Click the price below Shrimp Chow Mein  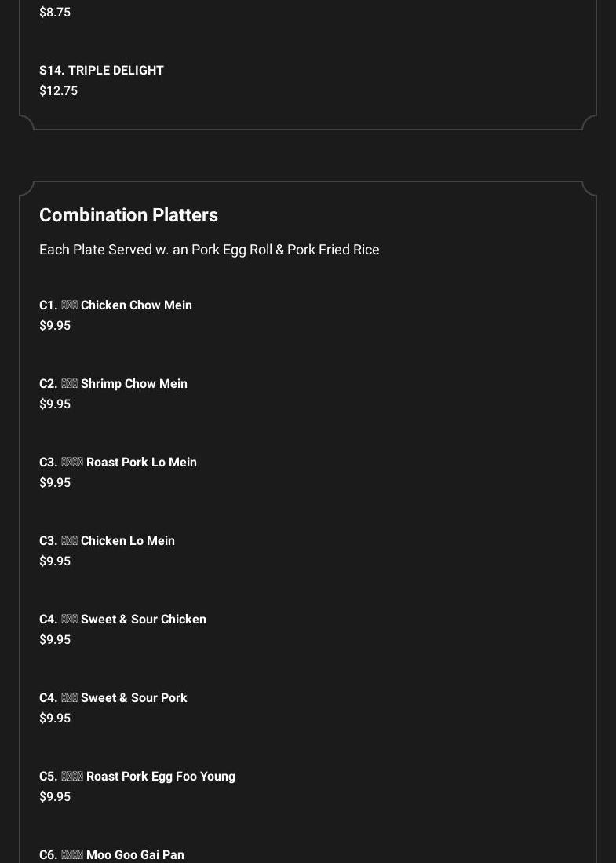coord(55,404)
